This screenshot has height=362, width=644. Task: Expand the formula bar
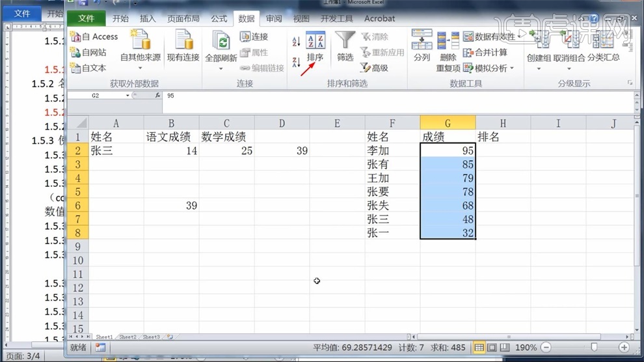coord(637,95)
